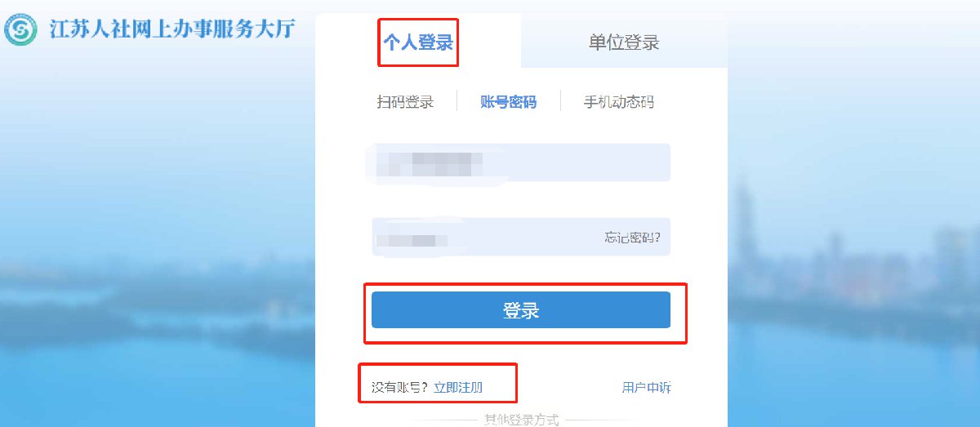The width and height of the screenshot is (980, 427).
Task: Click the Jiangsu HRSS circular logo icon
Action: coord(20,30)
